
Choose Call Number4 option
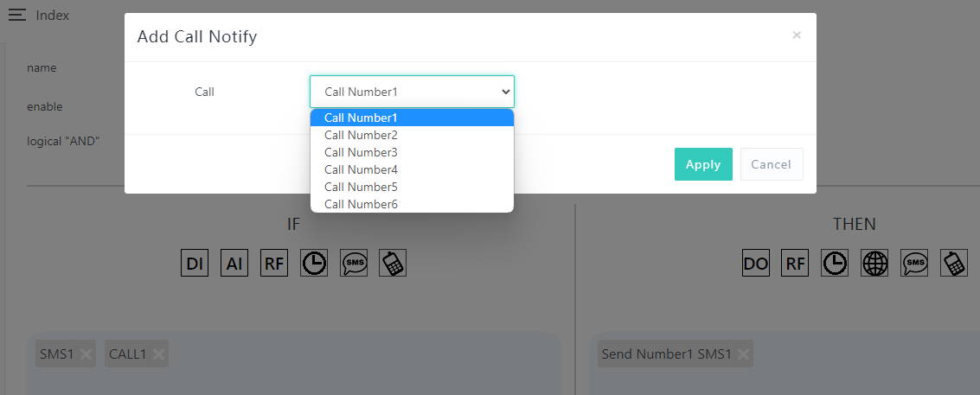[x=361, y=169]
